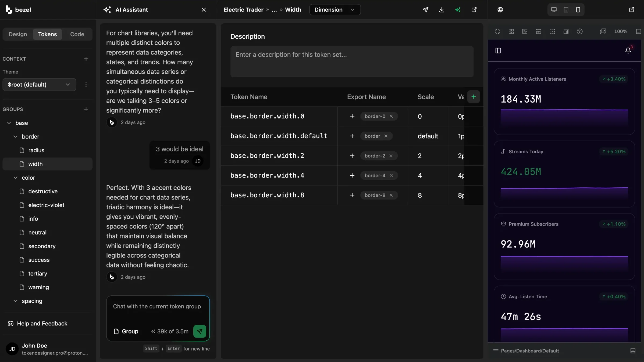Click the 100% zoom level

coord(621,31)
